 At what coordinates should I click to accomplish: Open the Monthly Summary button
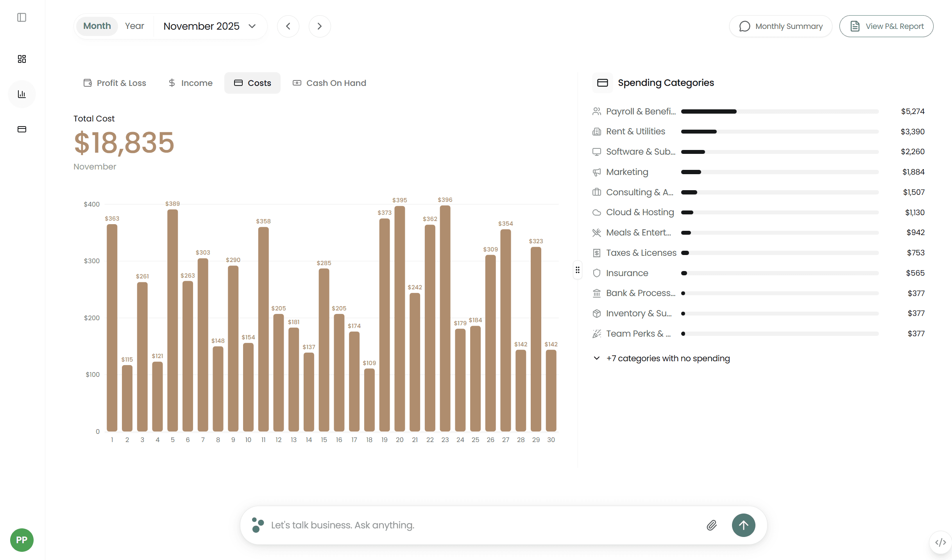click(x=781, y=26)
